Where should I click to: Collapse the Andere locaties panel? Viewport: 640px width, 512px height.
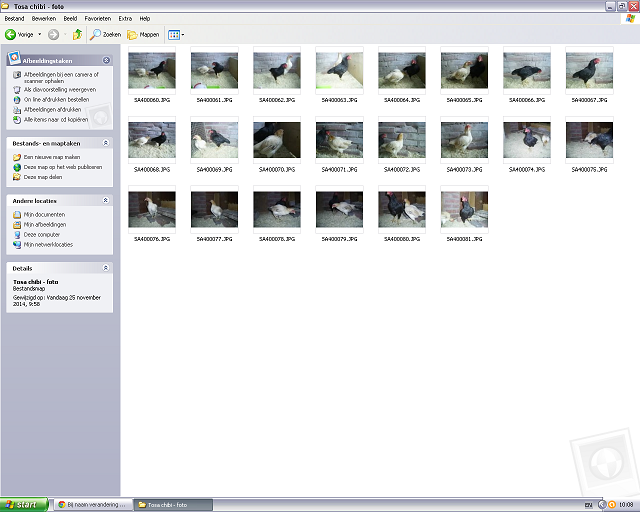(x=106, y=200)
